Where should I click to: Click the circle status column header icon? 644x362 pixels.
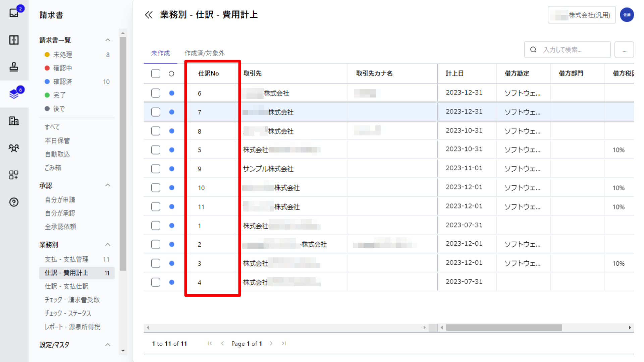[171, 74]
